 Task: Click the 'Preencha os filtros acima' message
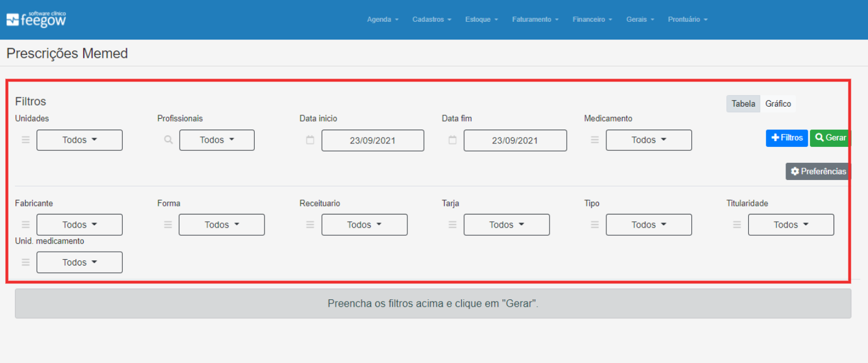coord(433,303)
